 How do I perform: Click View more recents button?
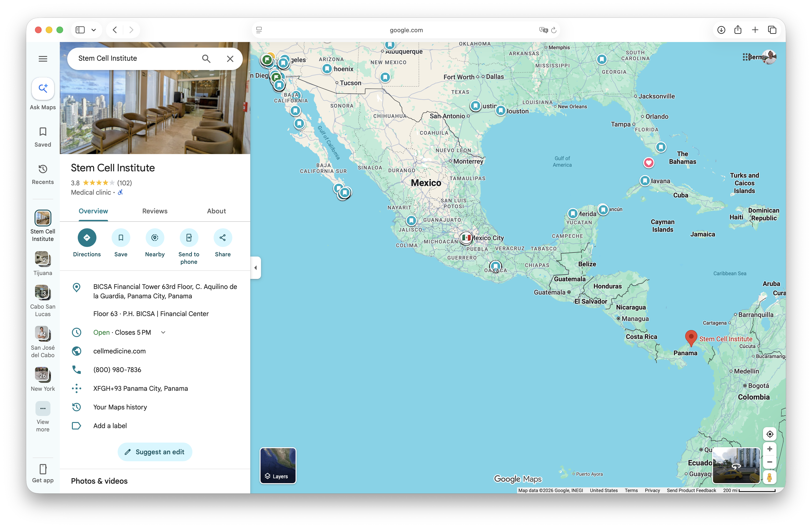click(x=43, y=417)
